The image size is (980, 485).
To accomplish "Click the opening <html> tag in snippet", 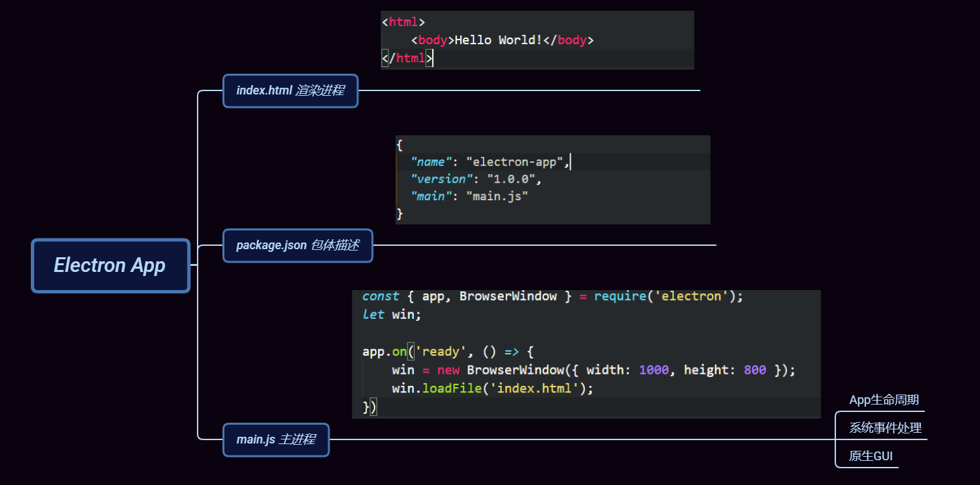I will point(403,22).
